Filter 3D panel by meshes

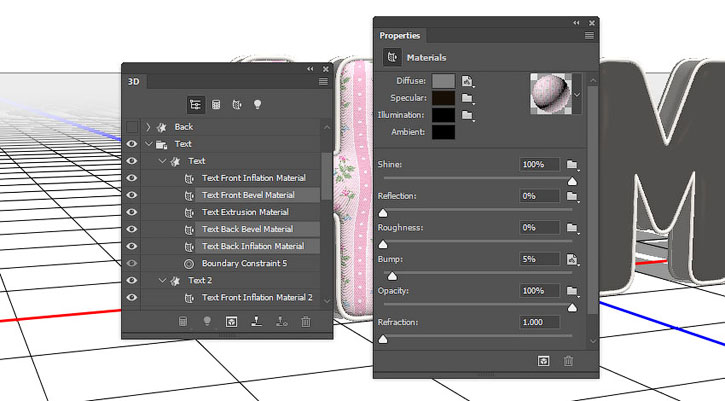[216, 105]
